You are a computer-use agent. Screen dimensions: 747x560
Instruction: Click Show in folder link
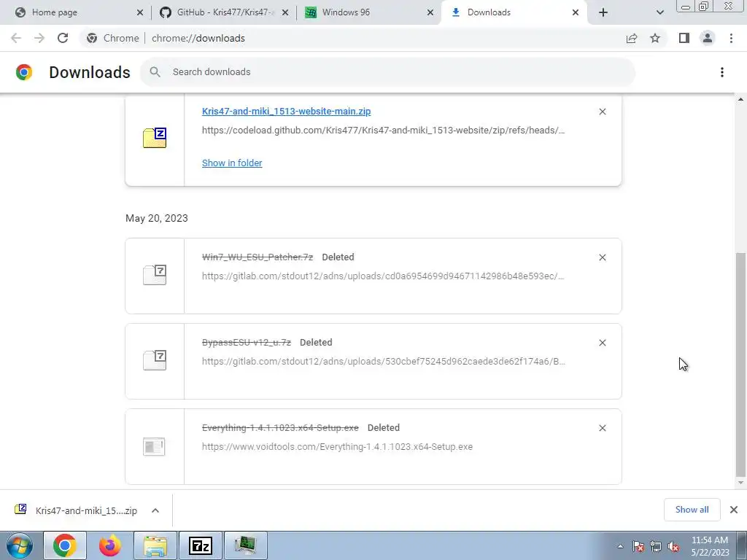[232, 163]
